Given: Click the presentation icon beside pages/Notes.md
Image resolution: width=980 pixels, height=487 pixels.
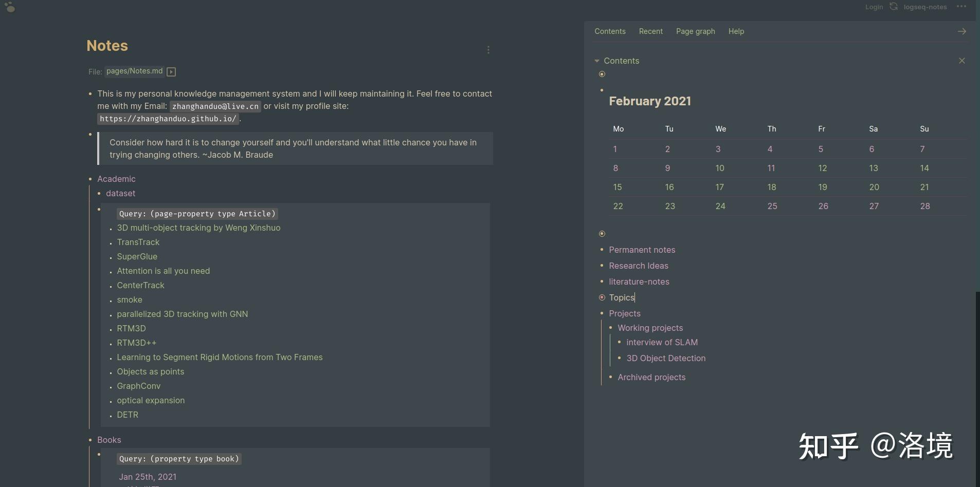Looking at the screenshot, I should click(x=171, y=72).
